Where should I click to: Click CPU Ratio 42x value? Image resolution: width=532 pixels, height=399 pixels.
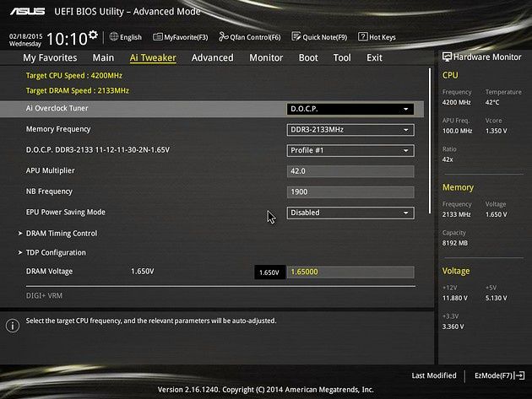(448, 159)
